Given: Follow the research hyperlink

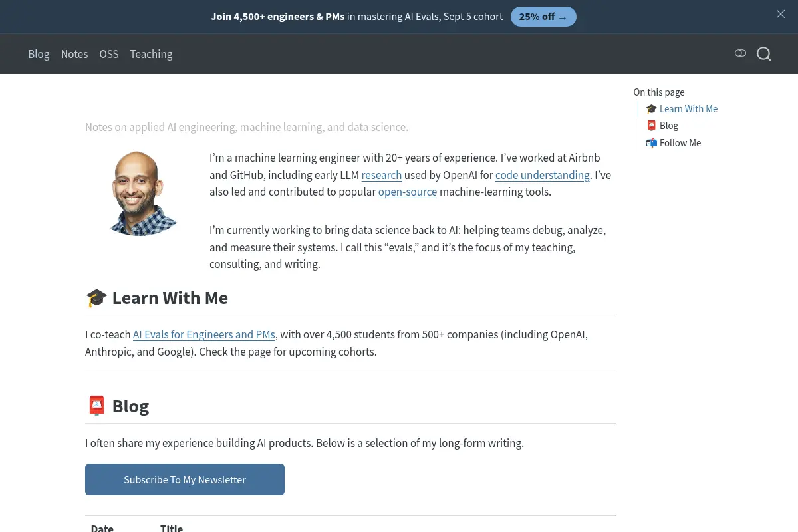Looking at the screenshot, I should click(381, 175).
